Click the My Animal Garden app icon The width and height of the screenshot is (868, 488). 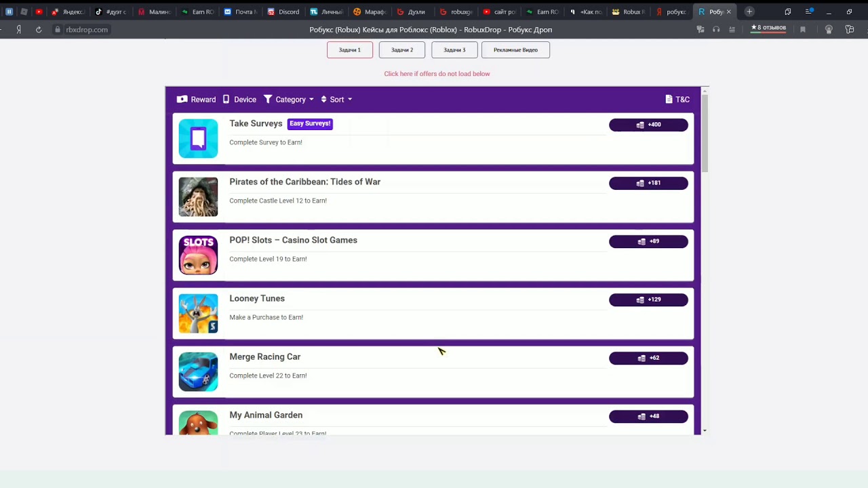coord(198,423)
